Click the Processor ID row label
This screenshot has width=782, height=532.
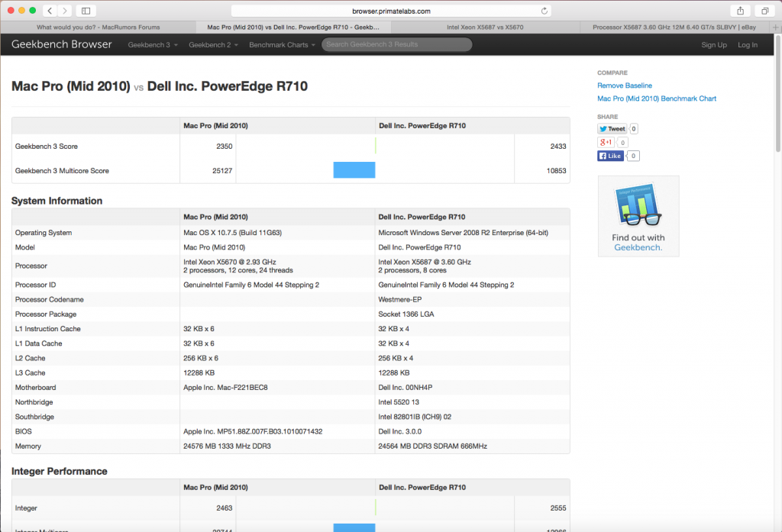tap(35, 285)
